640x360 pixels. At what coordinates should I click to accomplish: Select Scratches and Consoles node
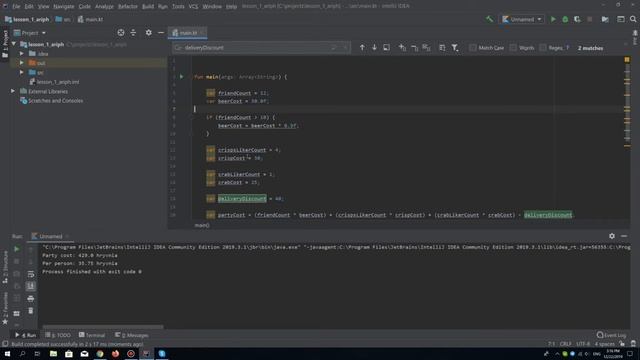coord(51,100)
